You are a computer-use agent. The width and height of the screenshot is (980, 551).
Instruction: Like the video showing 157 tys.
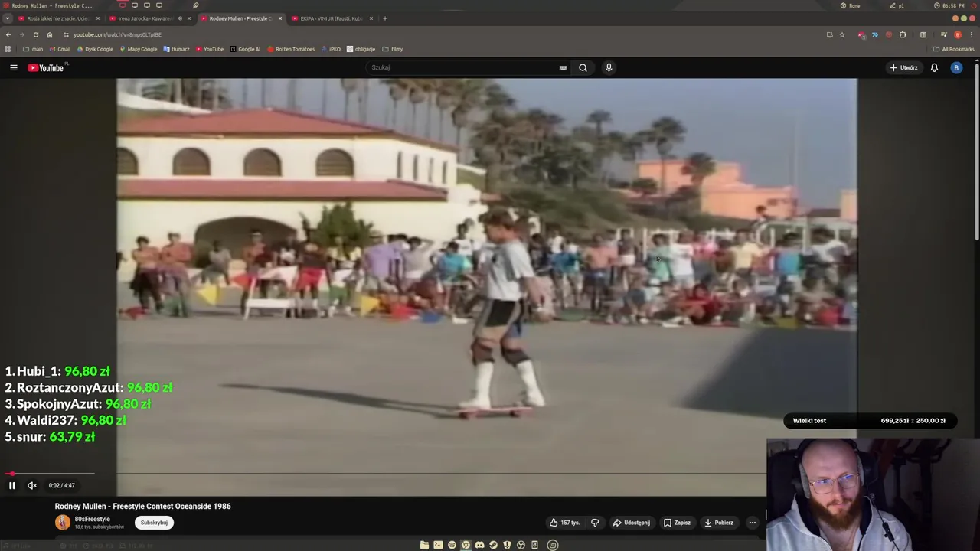pyautogui.click(x=564, y=523)
